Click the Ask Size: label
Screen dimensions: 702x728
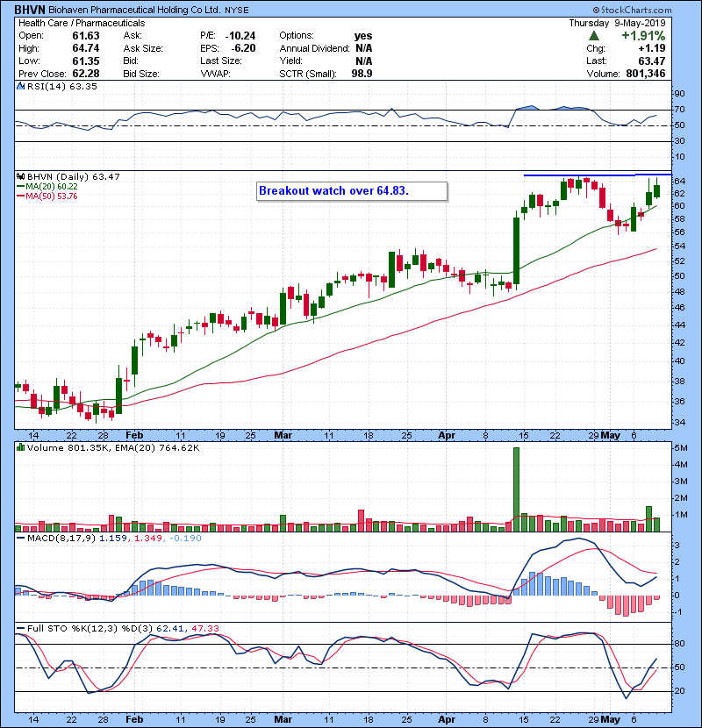tap(143, 48)
